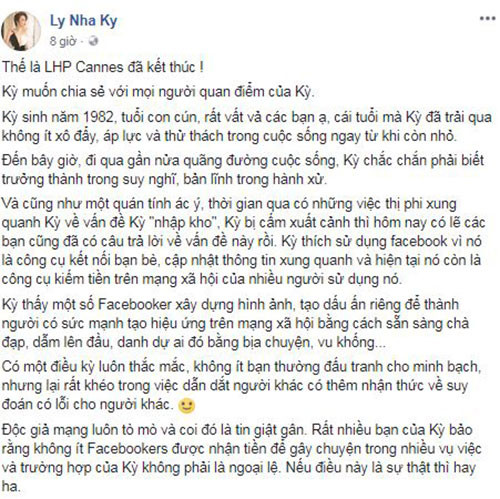Image resolution: width=500 pixels, height=499 pixels.
Task: Click the paragraph beginning 'Và cũng như một quán tính'
Action: click(243, 241)
